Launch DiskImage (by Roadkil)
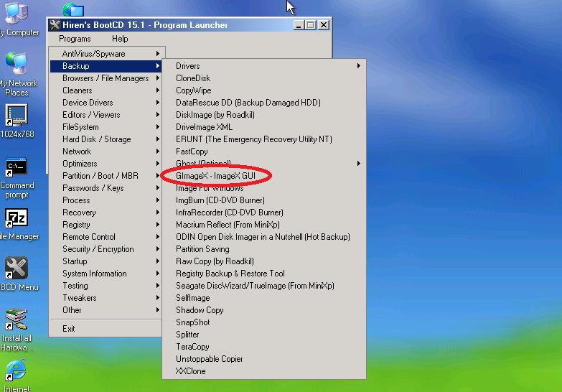 [264, 115]
